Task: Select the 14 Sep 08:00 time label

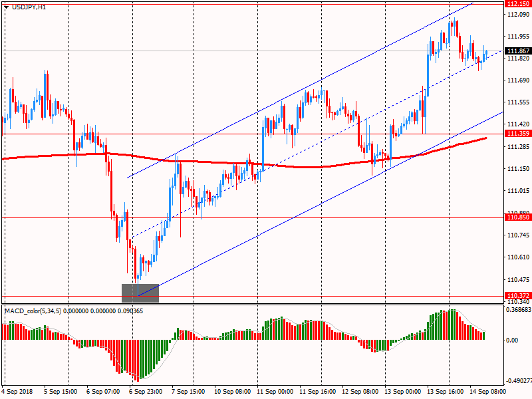Action: click(x=487, y=392)
